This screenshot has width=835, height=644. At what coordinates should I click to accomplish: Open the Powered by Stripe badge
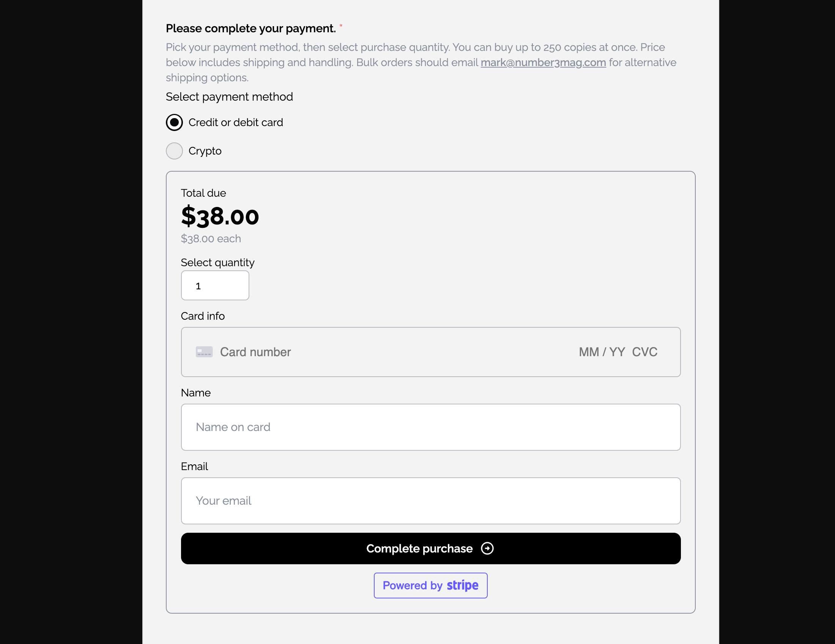click(x=430, y=586)
